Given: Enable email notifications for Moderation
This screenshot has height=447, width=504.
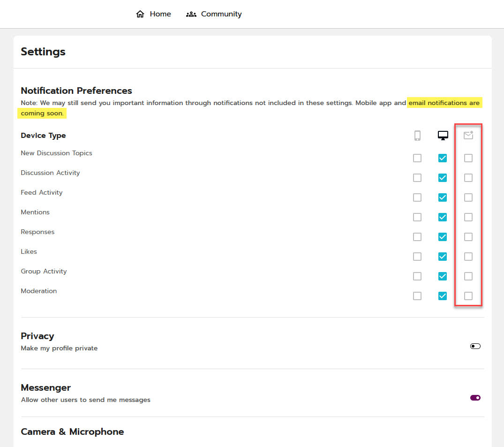Looking at the screenshot, I should point(468,296).
